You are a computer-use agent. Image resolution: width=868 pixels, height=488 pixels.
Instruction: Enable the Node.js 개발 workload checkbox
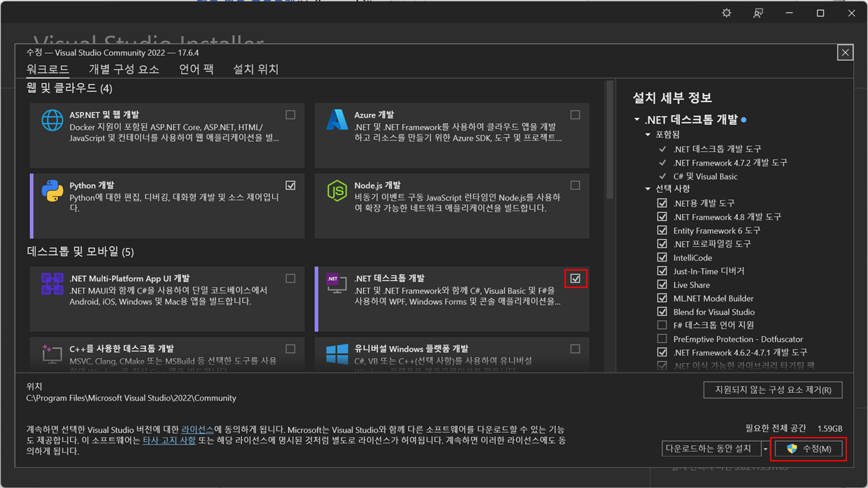click(x=575, y=185)
